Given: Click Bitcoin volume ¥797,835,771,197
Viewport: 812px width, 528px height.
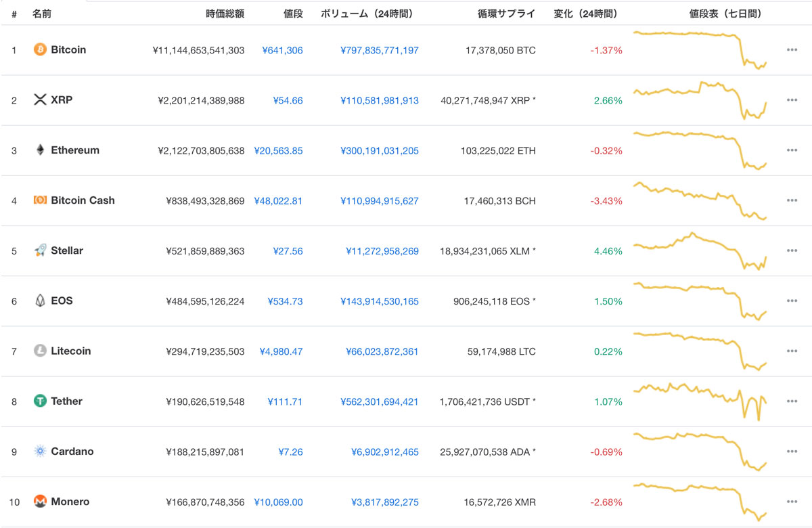Looking at the screenshot, I should pyautogui.click(x=380, y=50).
